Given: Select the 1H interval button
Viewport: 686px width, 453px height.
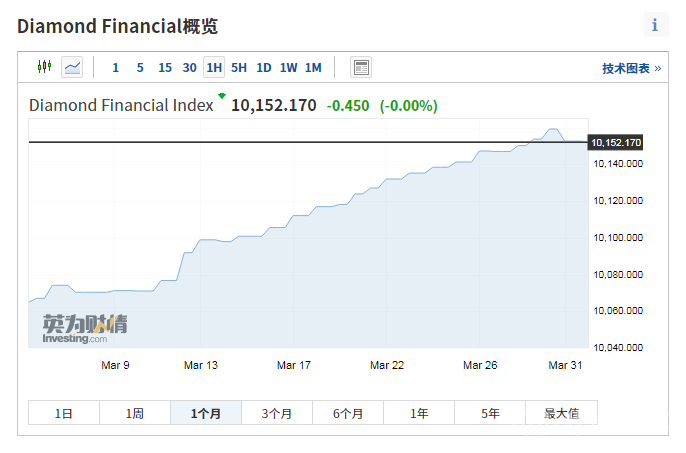Looking at the screenshot, I should pyautogui.click(x=213, y=68).
